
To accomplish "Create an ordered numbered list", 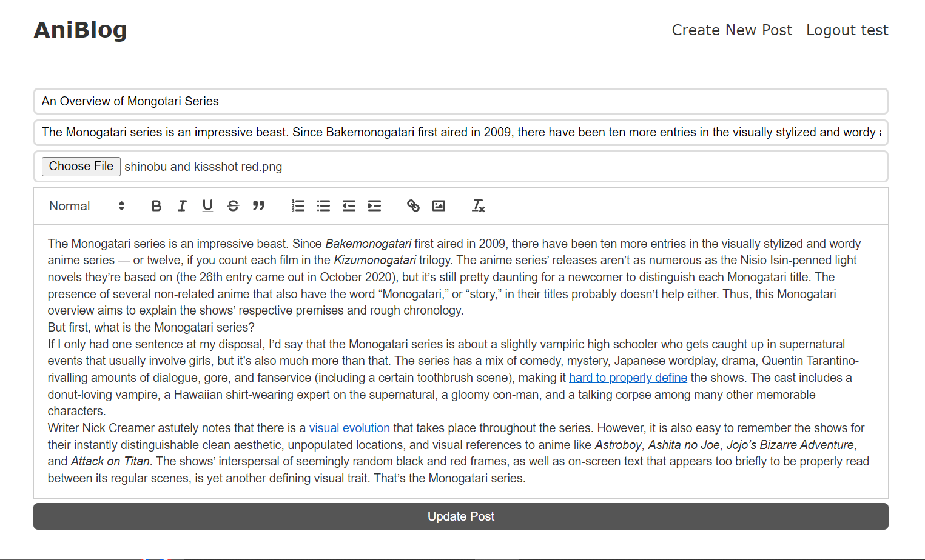I will point(298,206).
